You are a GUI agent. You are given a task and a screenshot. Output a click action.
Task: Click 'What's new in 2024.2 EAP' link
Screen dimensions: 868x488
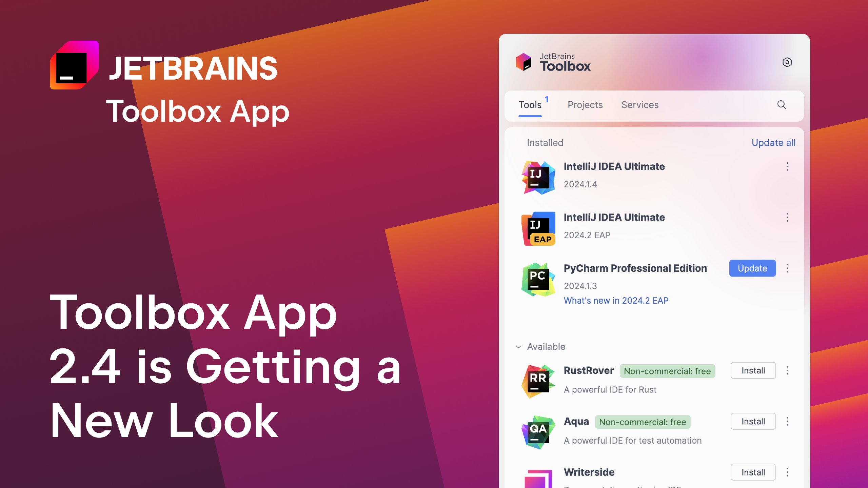tap(616, 300)
